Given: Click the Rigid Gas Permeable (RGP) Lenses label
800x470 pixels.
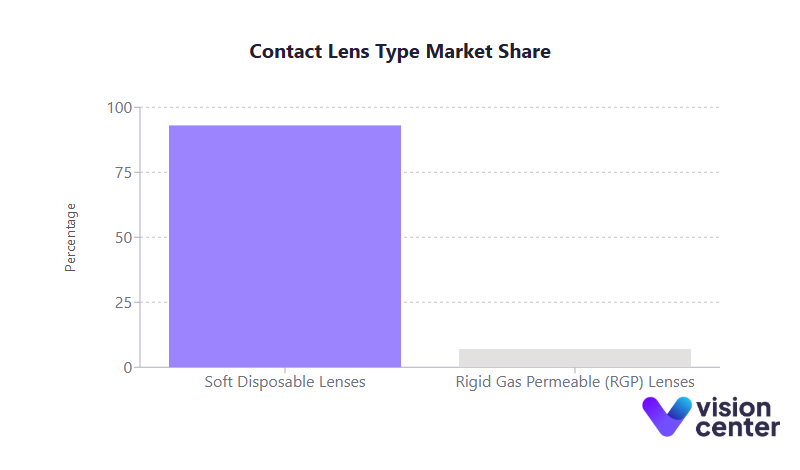Looking at the screenshot, I should click(575, 382).
